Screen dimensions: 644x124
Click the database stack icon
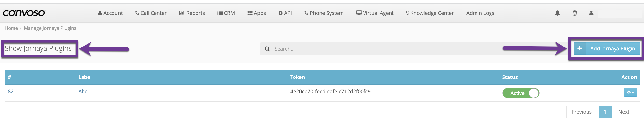[574, 13]
